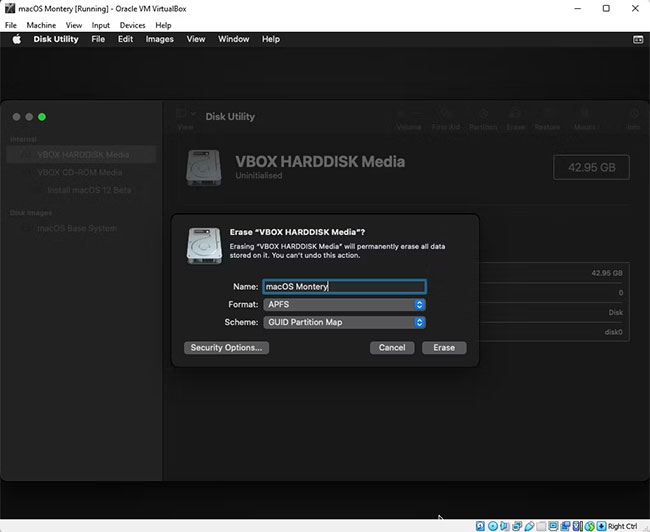Click optical disc indicator in VirtualBox status bar

tap(493, 526)
